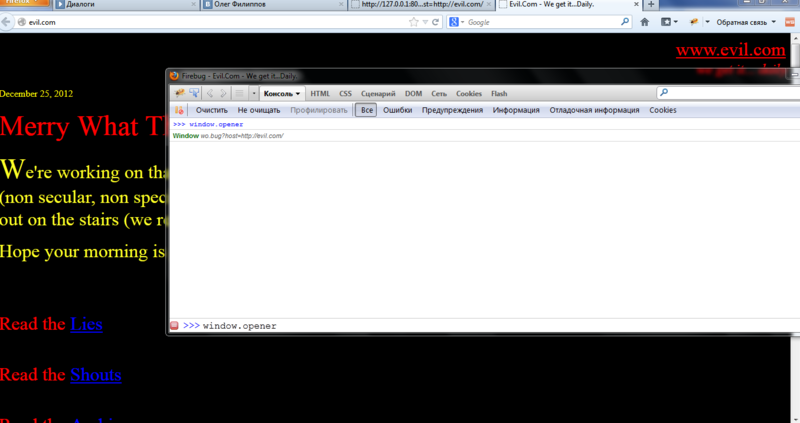The height and width of the screenshot is (423, 800).
Task: Filter console by Cookies
Action: tap(663, 110)
